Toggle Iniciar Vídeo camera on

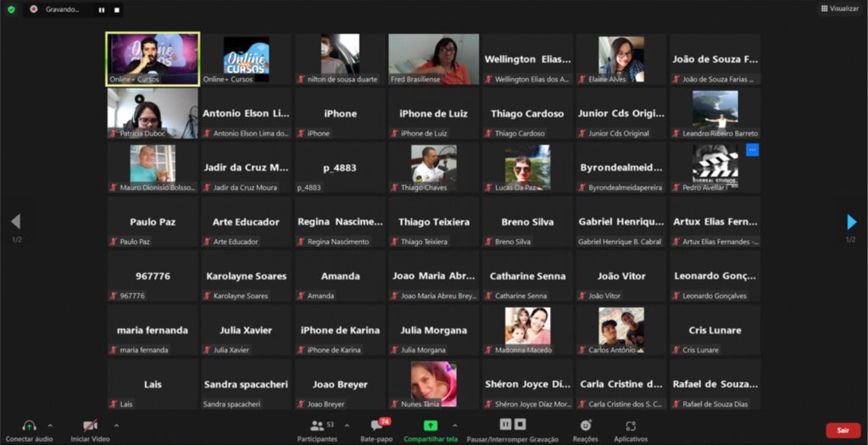coord(90,426)
